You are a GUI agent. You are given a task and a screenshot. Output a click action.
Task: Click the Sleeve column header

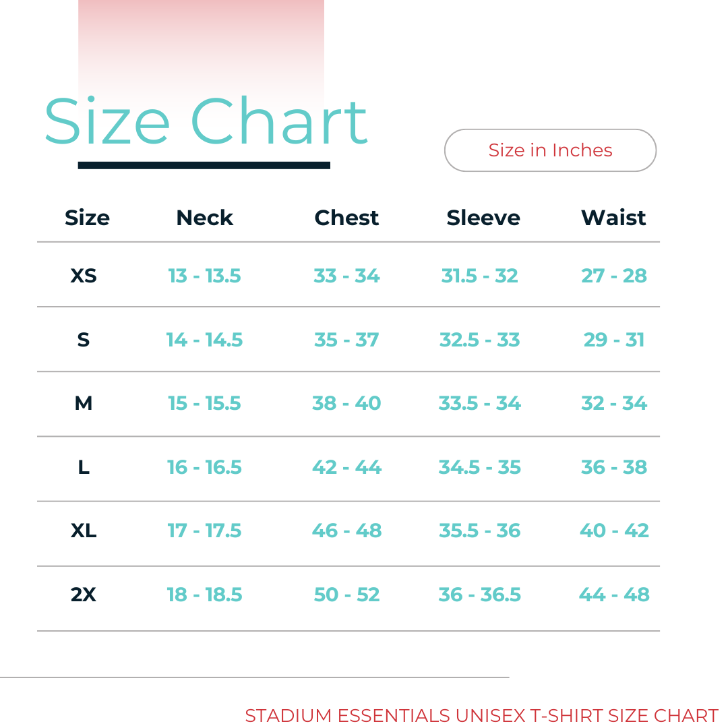[483, 218]
